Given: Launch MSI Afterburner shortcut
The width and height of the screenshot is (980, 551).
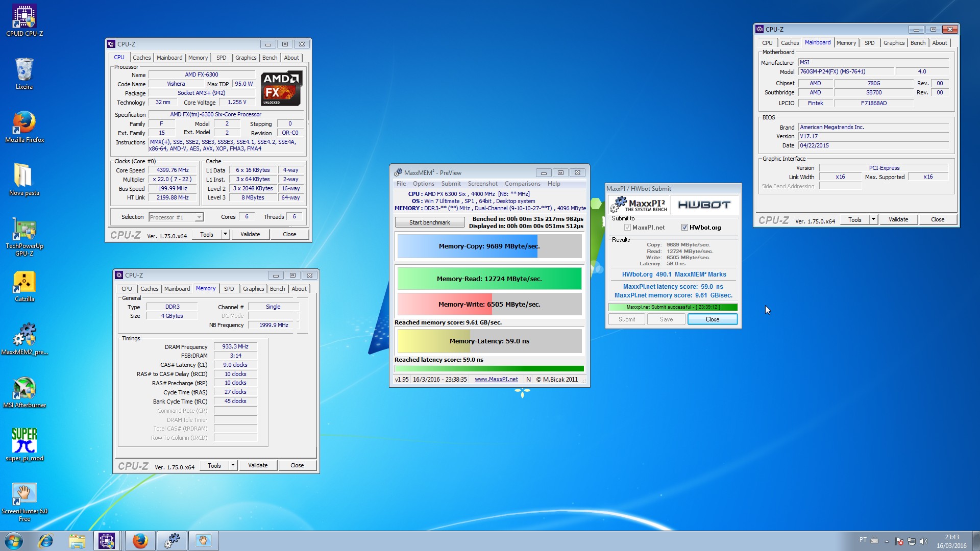Looking at the screenshot, I should tap(24, 392).
